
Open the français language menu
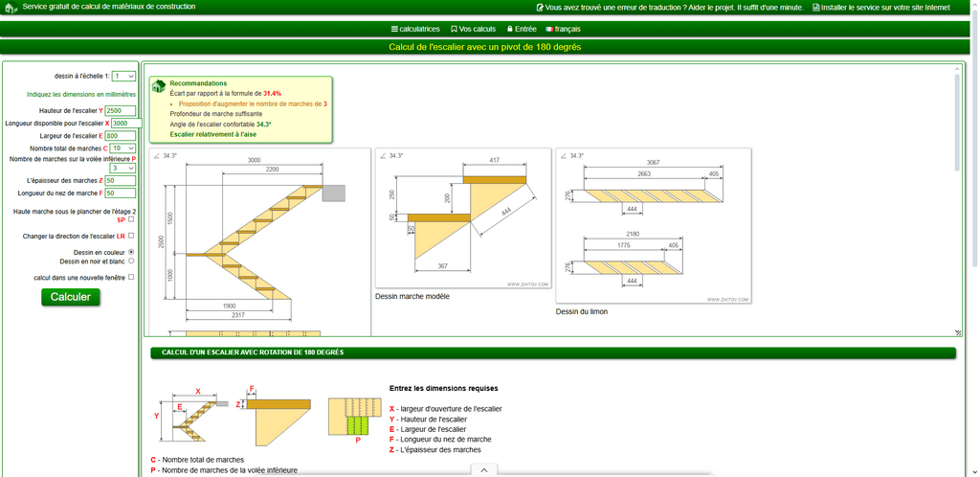tap(563, 29)
